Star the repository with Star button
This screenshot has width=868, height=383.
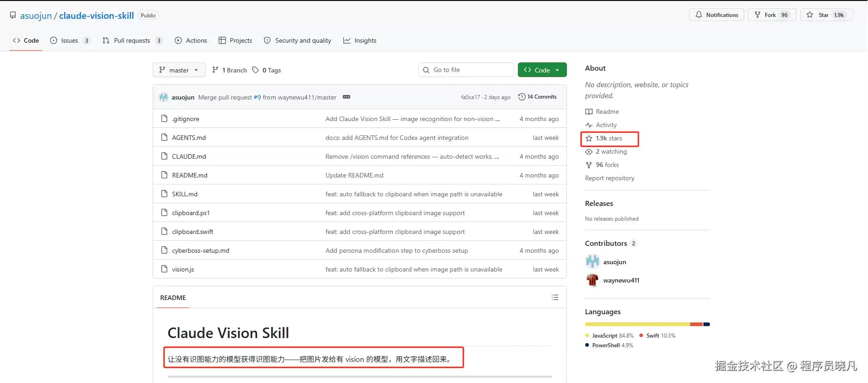(x=826, y=15)
